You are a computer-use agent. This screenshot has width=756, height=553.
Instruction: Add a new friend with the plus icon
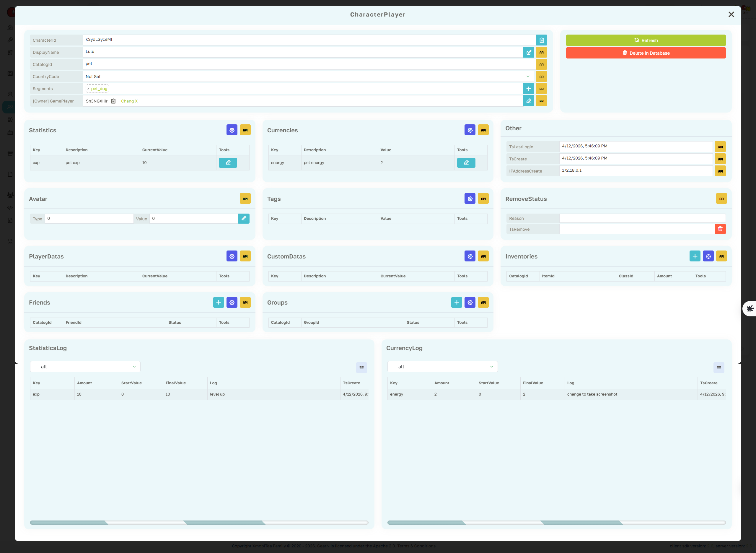pyautogui.click(x=219, y=302)
